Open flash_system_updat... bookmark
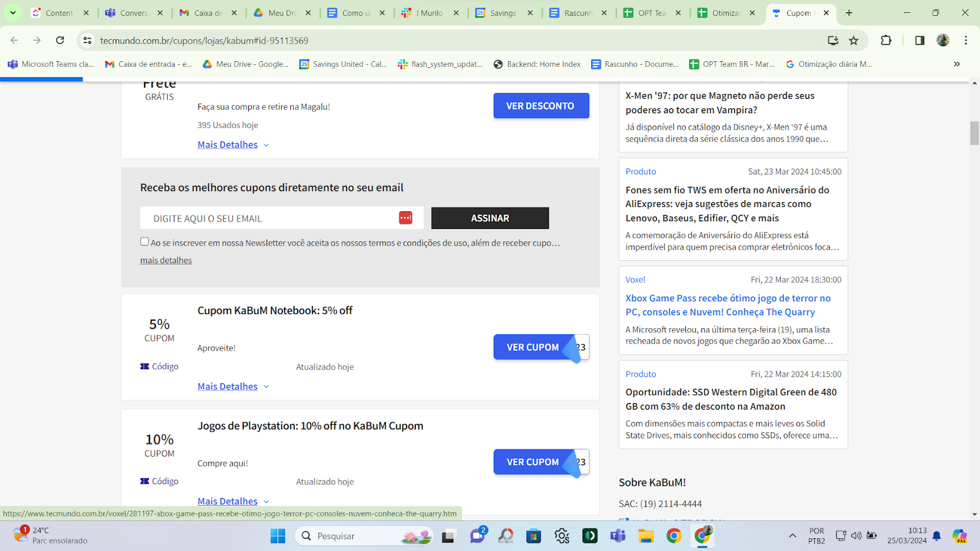This screenshot has height=551, width=980. click(440, 64)
